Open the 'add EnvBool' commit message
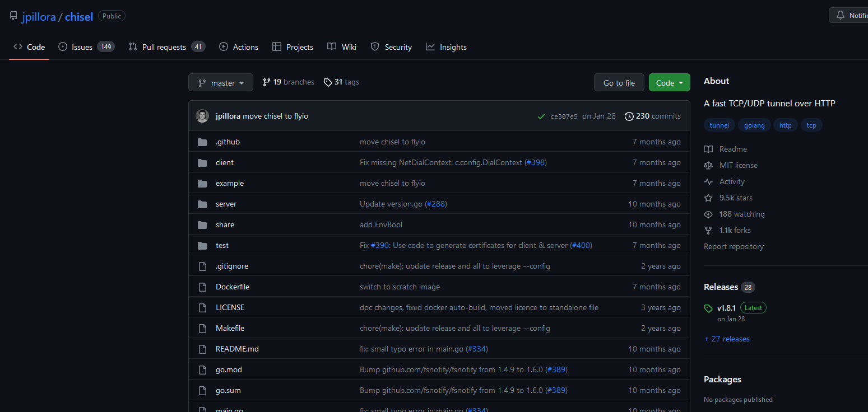 coord(381,225)
